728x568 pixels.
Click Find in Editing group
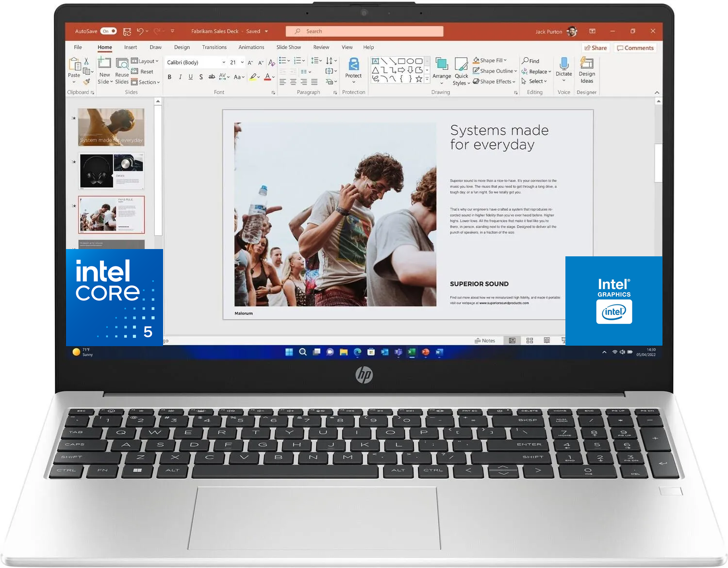[x=530, y=61]
